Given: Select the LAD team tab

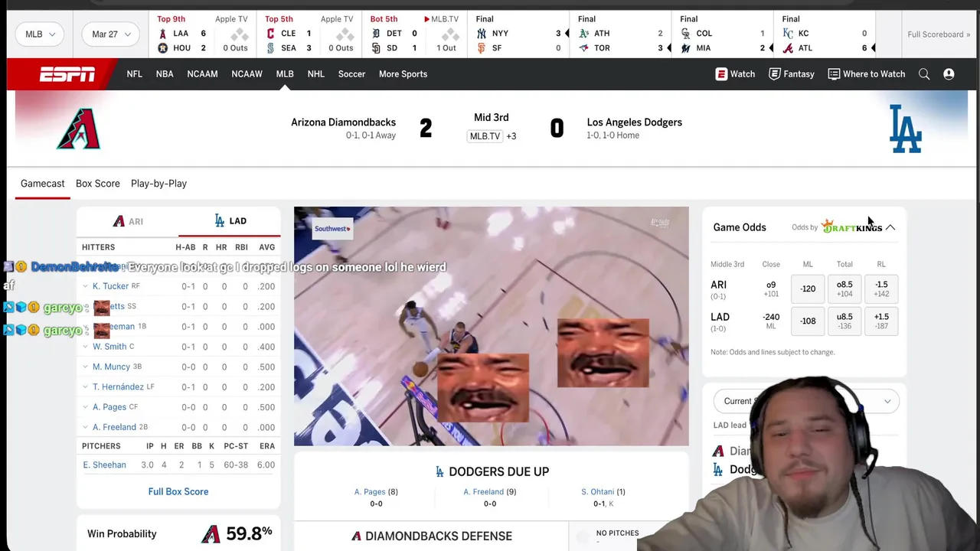Looking at the screenshot, I should pyautogui.click(x=230, y=221).
